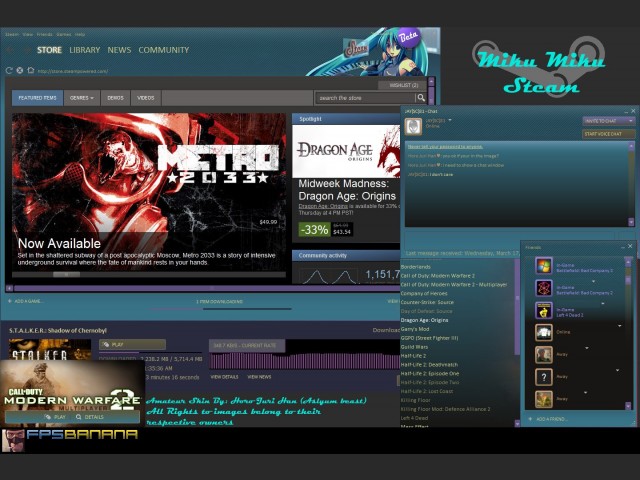Click View News under download graph
The height and width of the screenshot is (480, 640).
click(259, 377)
